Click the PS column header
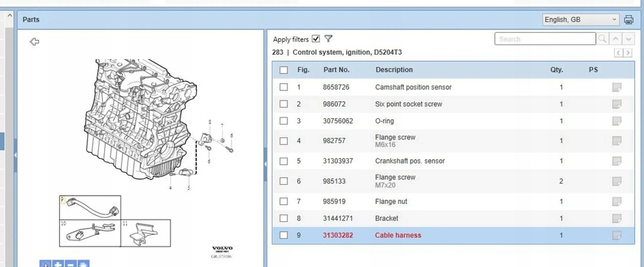644x267 pixels. (593, 70)
